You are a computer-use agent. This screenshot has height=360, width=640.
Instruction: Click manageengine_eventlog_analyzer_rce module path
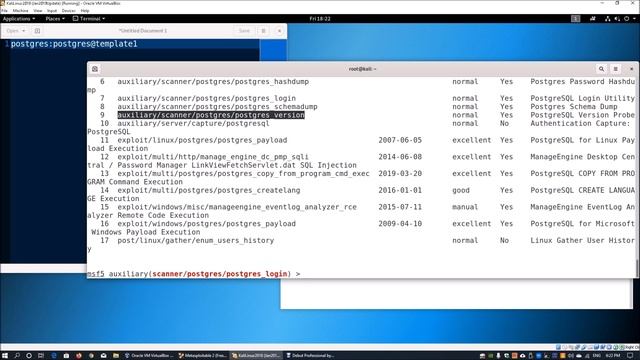pyautogui.click(x=237, y=207)
